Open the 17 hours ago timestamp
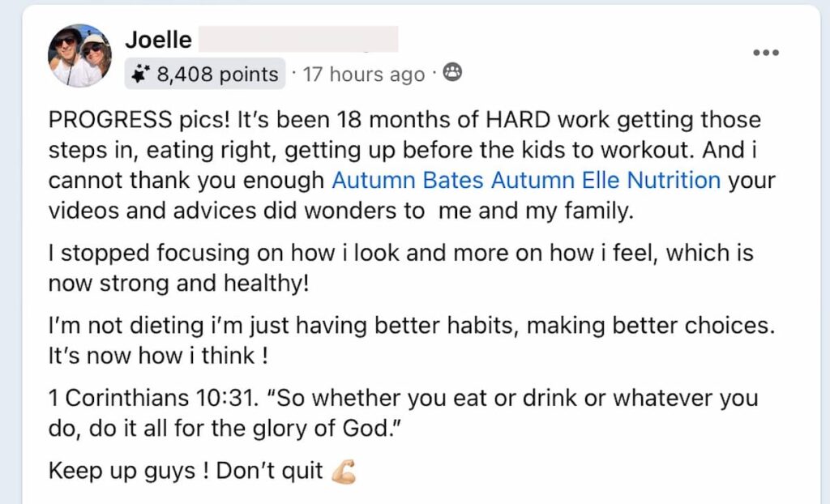Screen dimensions: 830x504 point(363,75)
